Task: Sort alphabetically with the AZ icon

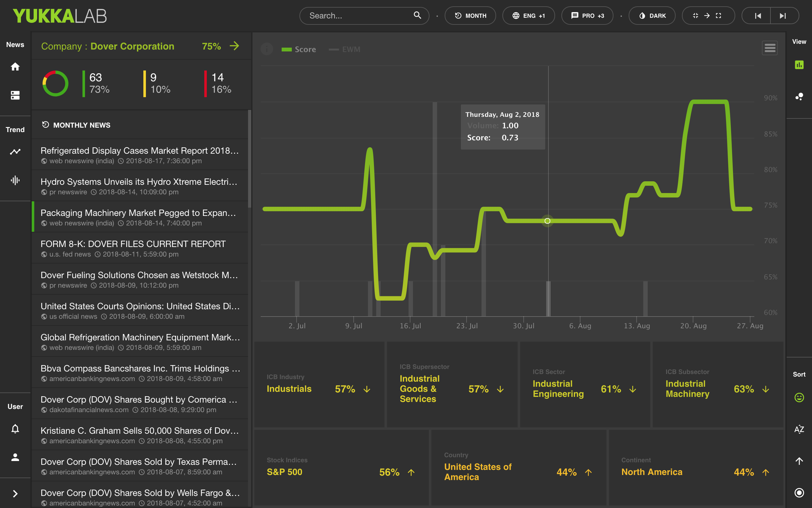Action: point(799,429)
